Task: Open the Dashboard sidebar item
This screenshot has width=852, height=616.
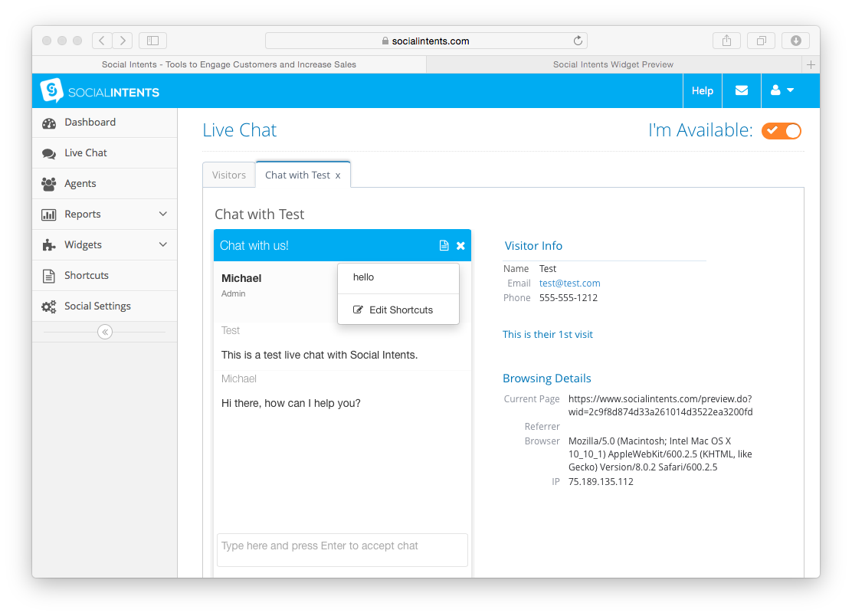Action: (x=104, y=123)
